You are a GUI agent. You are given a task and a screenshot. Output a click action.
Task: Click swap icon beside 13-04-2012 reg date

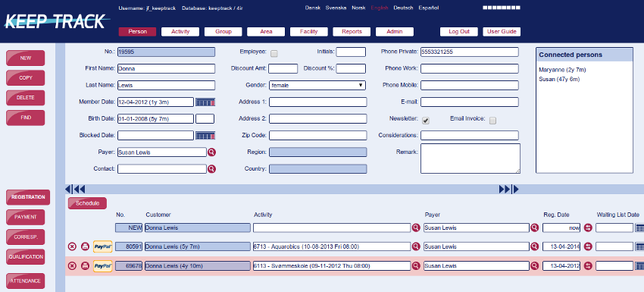[588, 265]
